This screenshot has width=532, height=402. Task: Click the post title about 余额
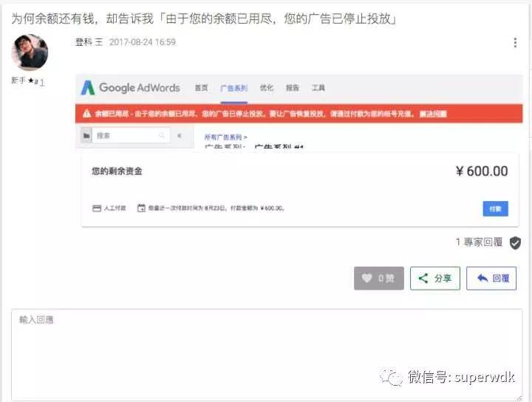click(204, 18)
